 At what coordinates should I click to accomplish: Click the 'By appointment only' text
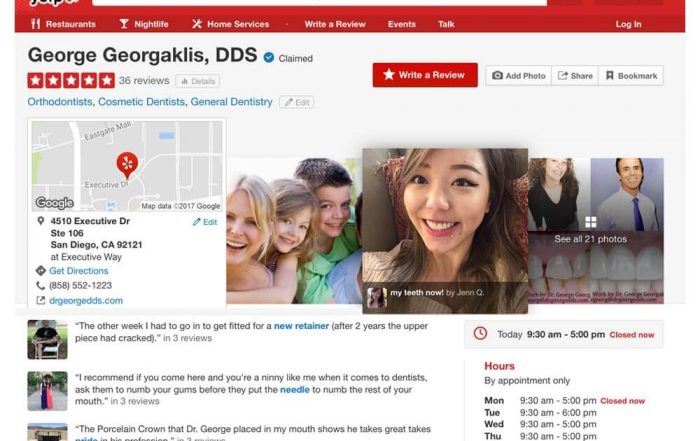pos(527,381)
